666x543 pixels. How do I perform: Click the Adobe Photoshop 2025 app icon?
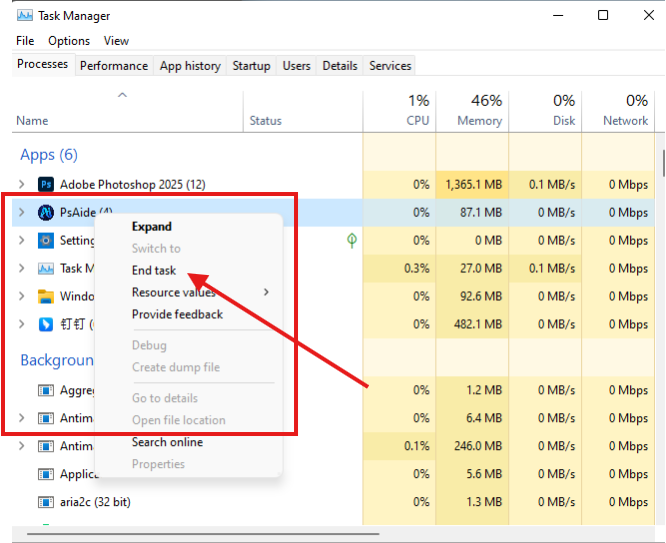tap(46, 184)
